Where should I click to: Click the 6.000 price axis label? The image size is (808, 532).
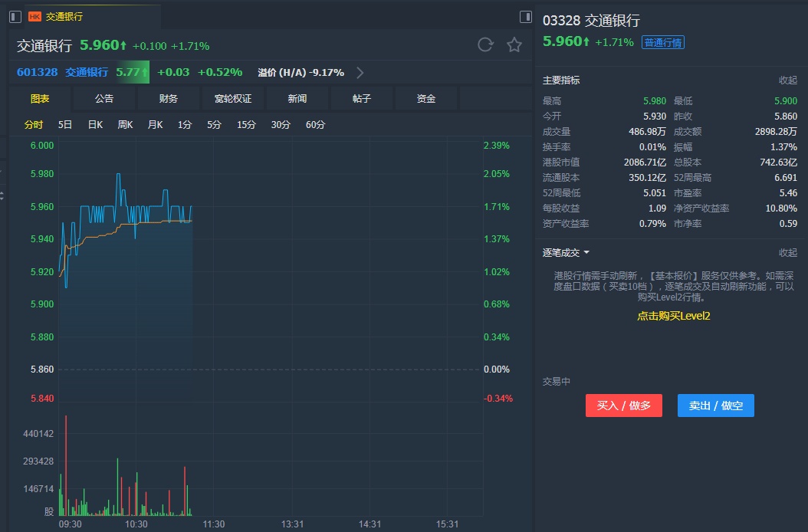tap(41, 146)
